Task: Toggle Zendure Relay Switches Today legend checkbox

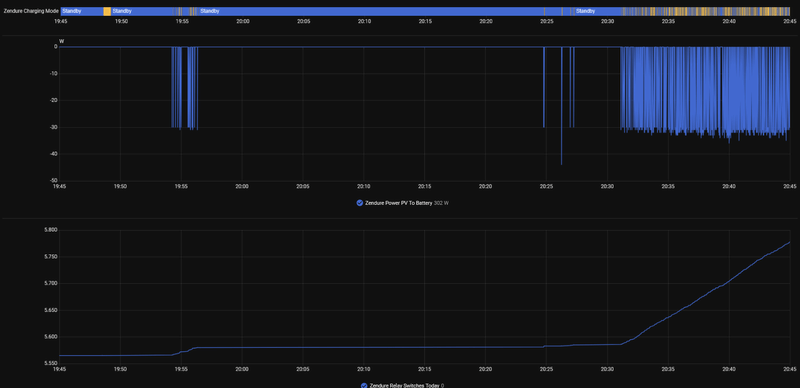Action: (x=364, y=385)
